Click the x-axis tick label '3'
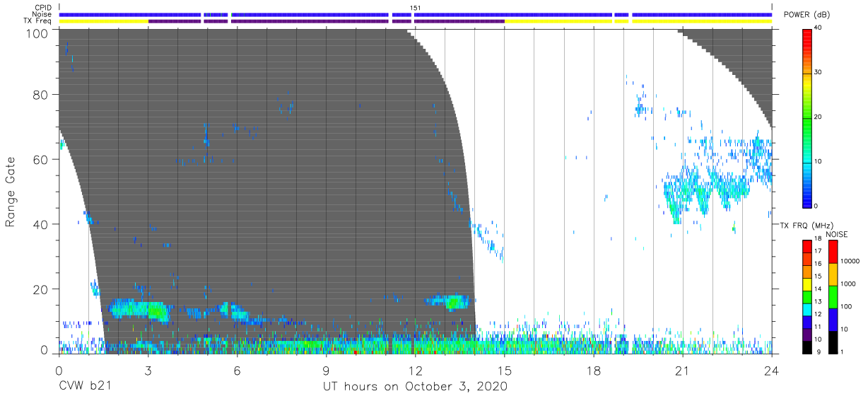The width and height of the screenshot is (868, 401). tap(148, 370)
